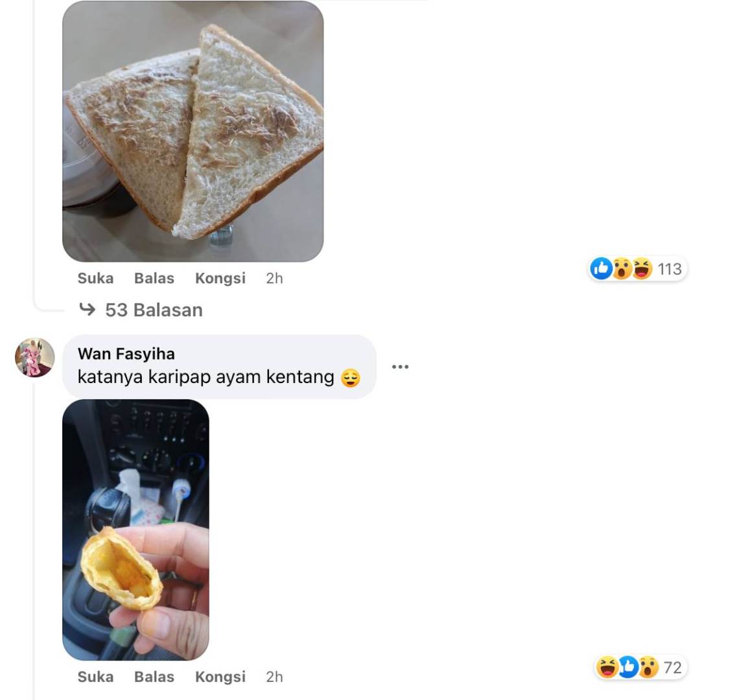Open the three-dot comment options menu
This screenshot has width=741, height=700.
coord(400,367)
